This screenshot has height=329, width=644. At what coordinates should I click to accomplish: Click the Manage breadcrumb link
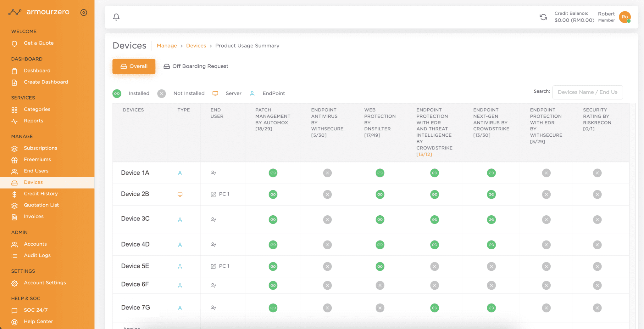167,46
